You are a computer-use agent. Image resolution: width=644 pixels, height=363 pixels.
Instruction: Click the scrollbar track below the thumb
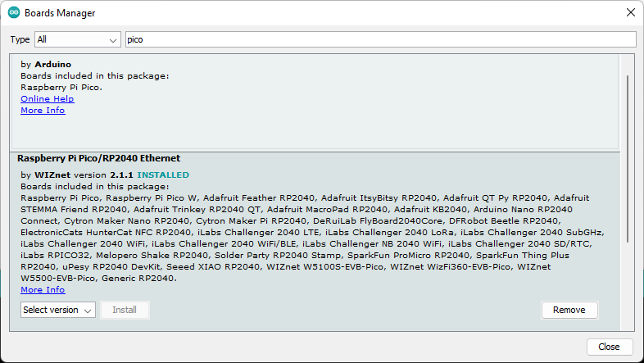pyautogui.click(x=628, y=287)
